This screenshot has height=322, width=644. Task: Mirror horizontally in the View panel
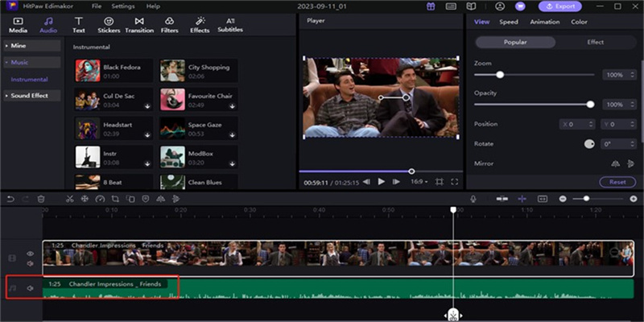(615, 163)
